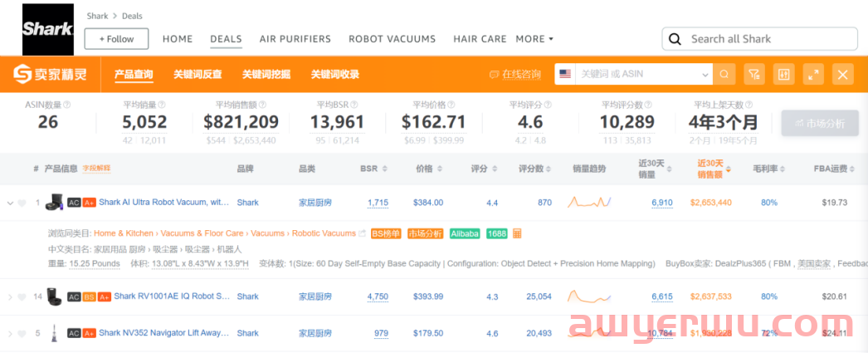Click the green Alibaba badge
Viewport: 868px width, 353px height.
[465, 233]
